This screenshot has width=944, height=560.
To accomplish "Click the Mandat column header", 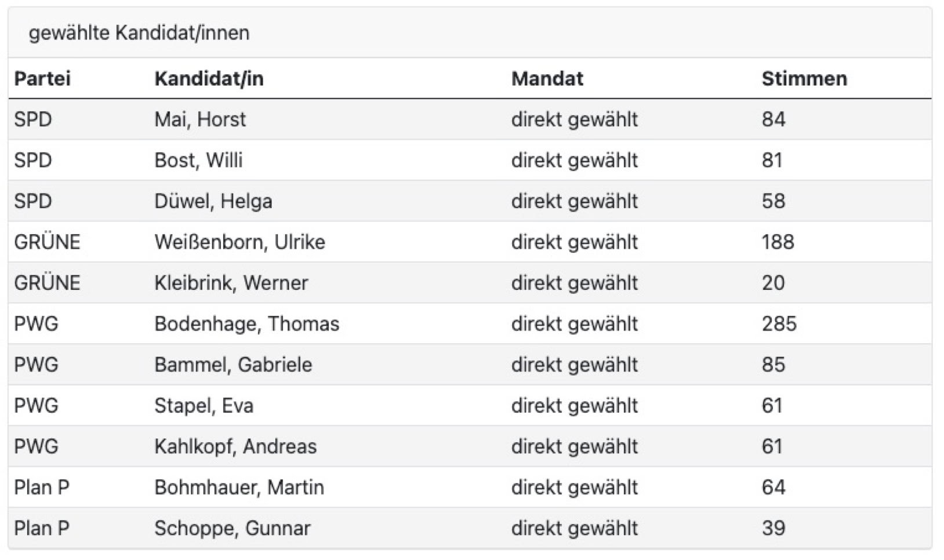I will pos(547,79).
